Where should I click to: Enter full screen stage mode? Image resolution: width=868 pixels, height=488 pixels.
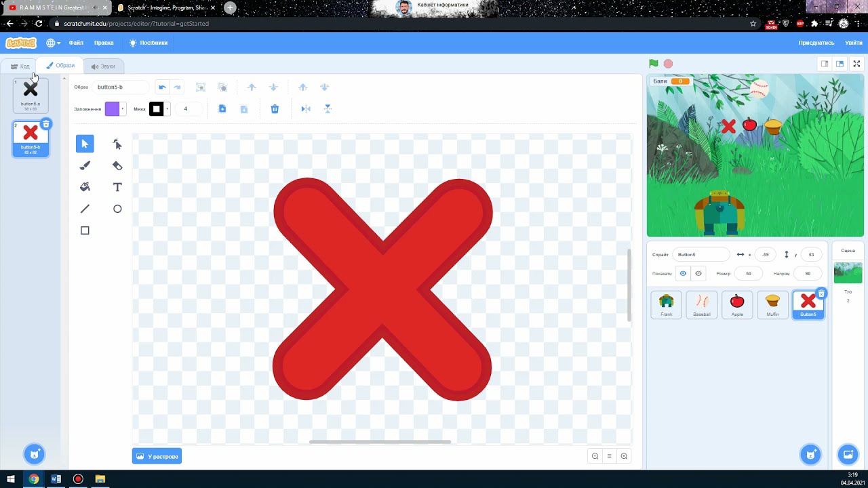tap(856, 64)
